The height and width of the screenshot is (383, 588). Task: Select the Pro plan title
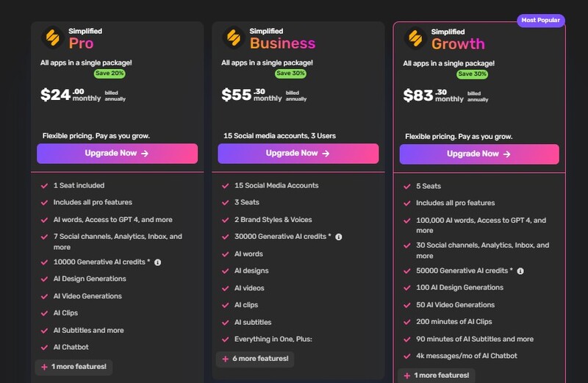pos(81,43)
